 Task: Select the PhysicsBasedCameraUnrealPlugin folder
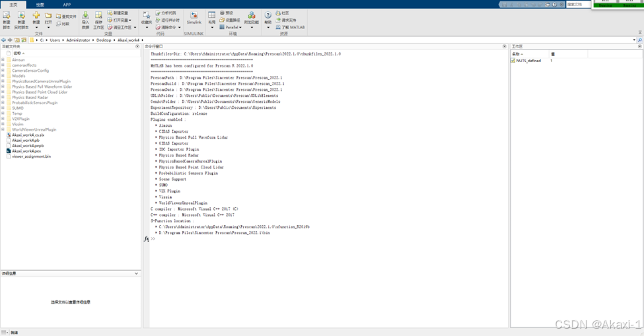click(41, 81)
